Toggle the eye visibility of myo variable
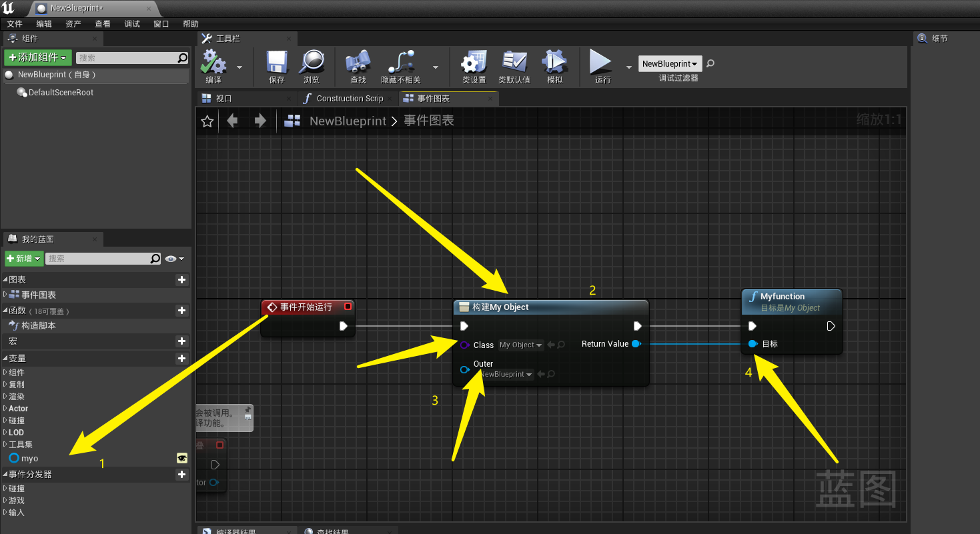 coord(181,458)
